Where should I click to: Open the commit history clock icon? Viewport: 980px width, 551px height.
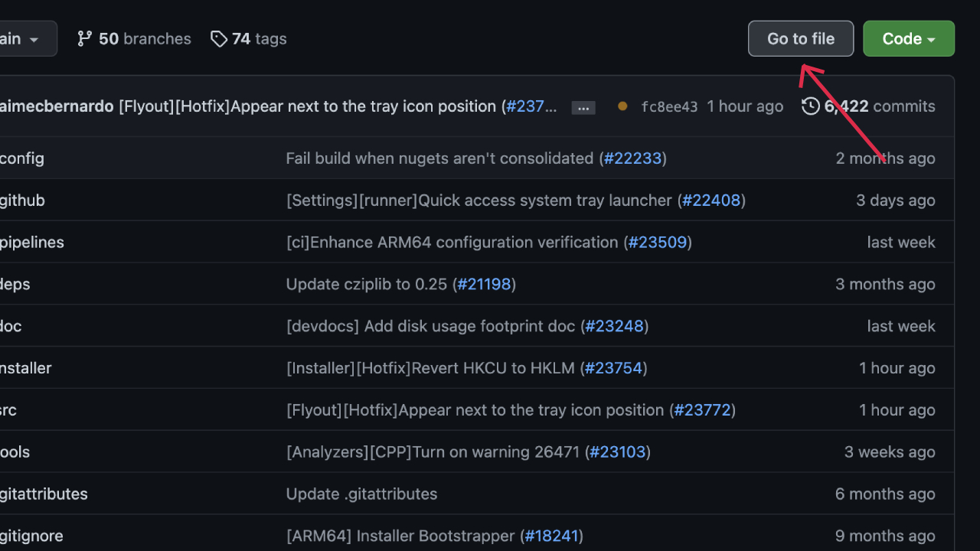point(810,106)
